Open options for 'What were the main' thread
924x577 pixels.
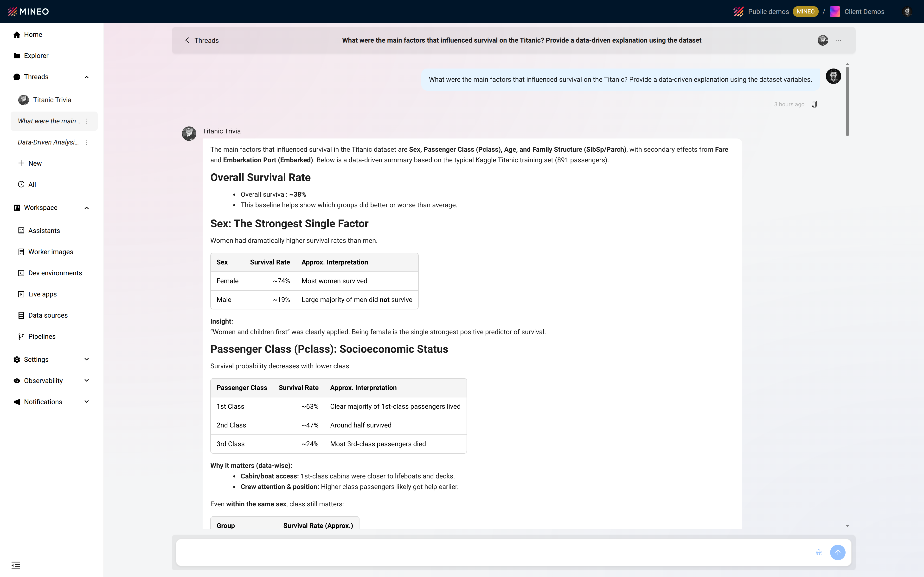coord(86,121)
